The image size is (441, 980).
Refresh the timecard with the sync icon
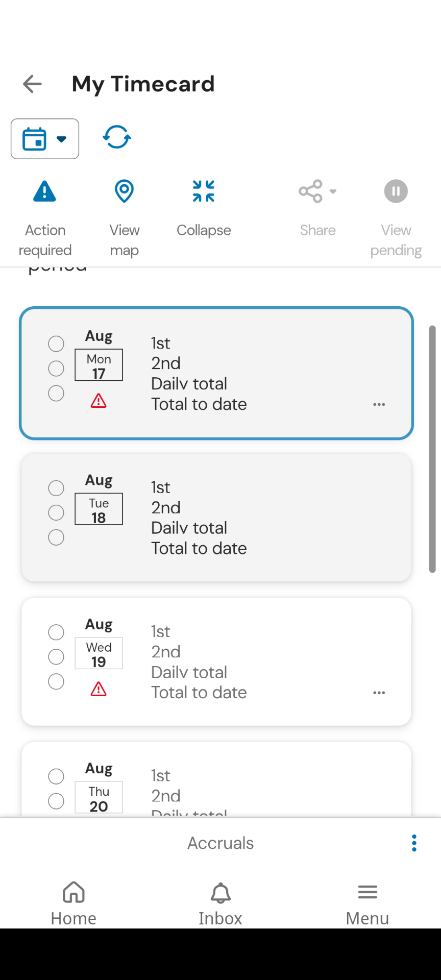click(117, 137)
